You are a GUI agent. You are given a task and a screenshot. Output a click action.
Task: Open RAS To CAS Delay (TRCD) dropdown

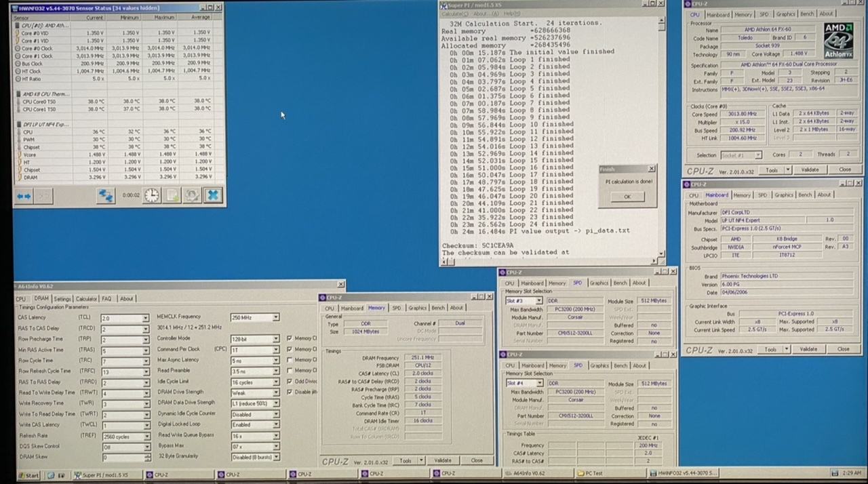tap(145, 329)
